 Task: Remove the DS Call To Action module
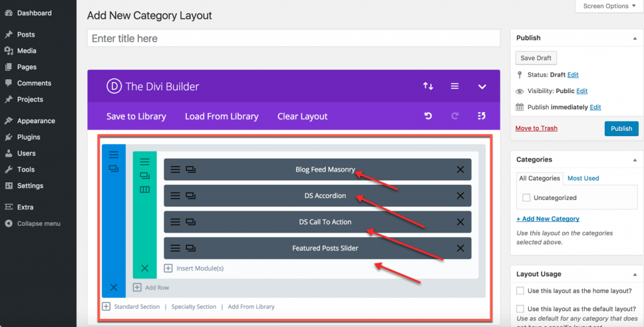460,222
